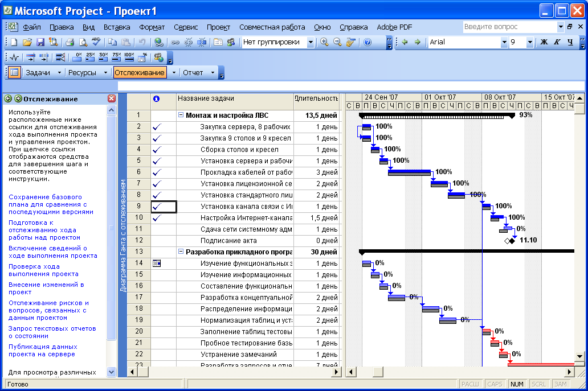Go forward with the green right arrow
This screenshot has height=391, width=588.
418,42
